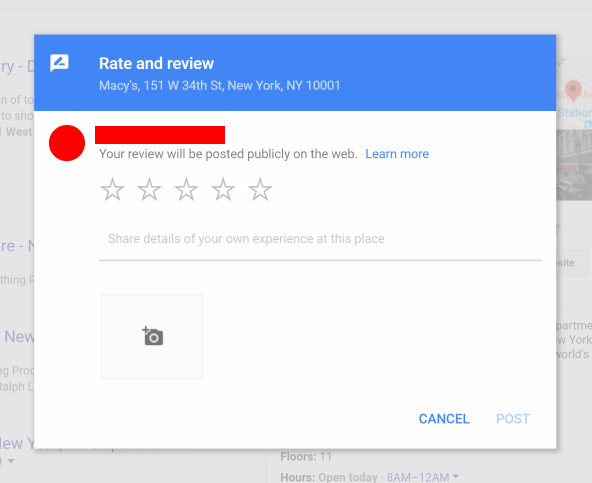This screenshot has height=483, width=592.
Task: Focus the share details text field
Action: pyautogui.click(x=320, y=239)
